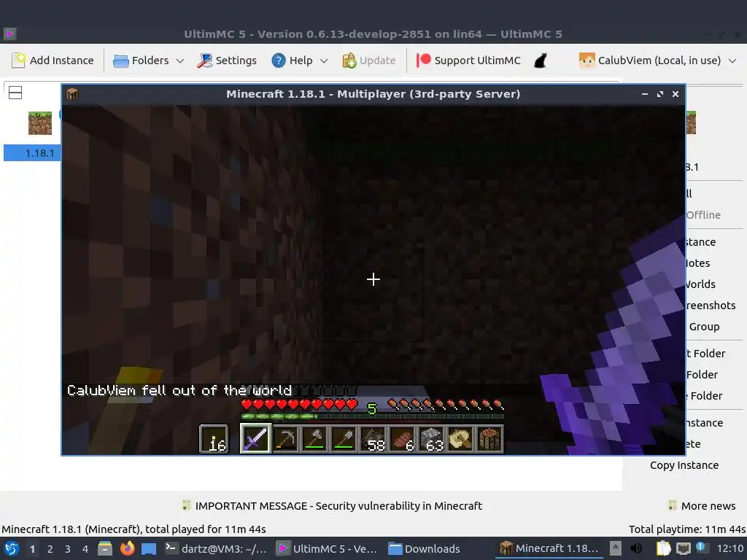Minimize the Minecraft game window
747x560 pixels.
[x=644, y=94]
